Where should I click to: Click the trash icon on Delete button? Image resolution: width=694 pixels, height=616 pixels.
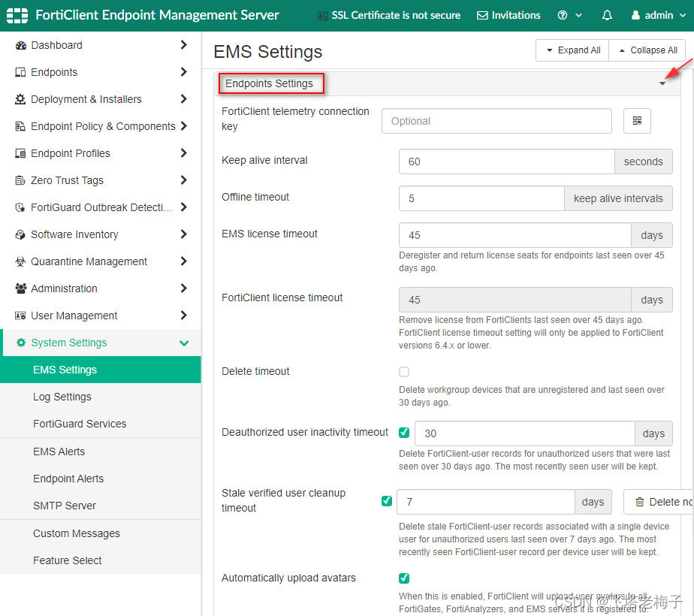click(x=640, y=502)
